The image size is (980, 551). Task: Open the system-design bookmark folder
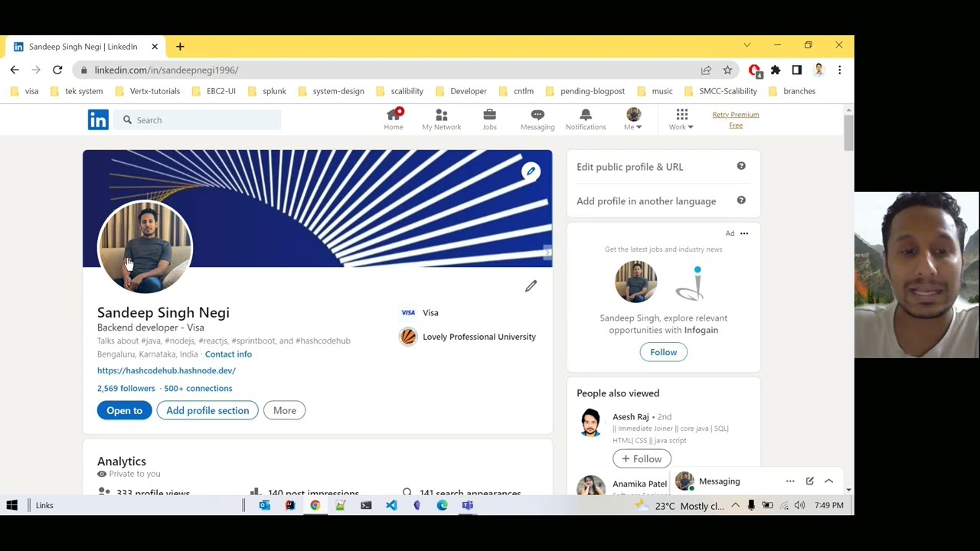[331, 91]
